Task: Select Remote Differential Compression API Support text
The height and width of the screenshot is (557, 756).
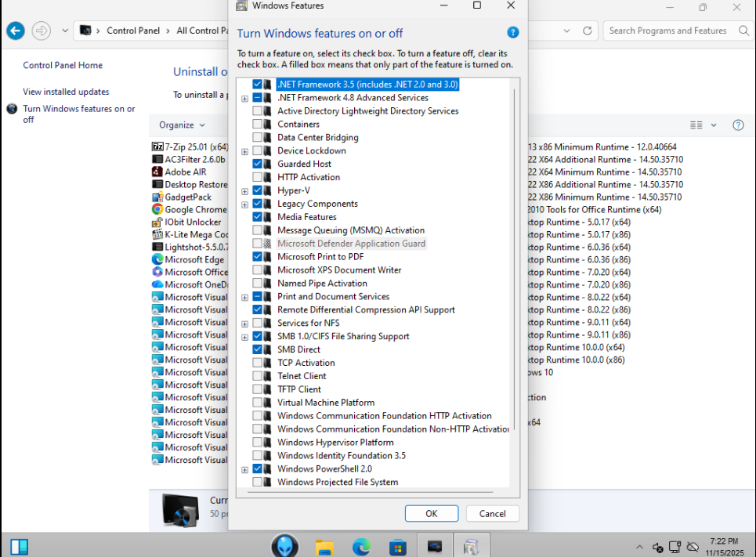Action: (x=366, y=309)
